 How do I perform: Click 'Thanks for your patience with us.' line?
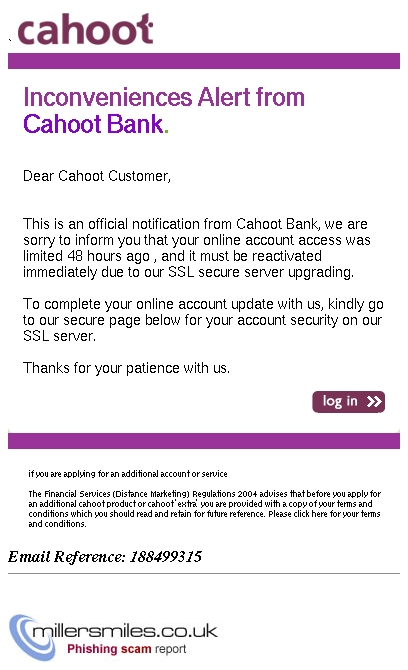click(x=126, y=368)
